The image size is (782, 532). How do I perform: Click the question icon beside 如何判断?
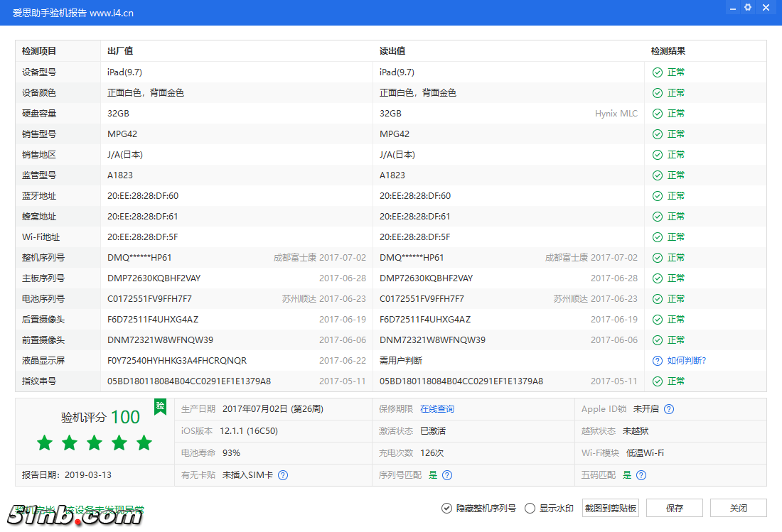(658, 361)
